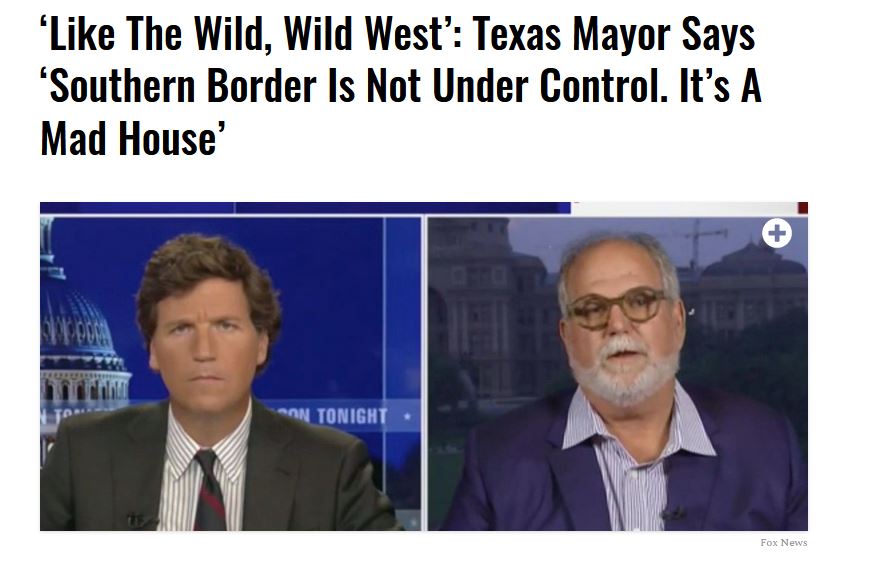Open the article headline 'Like The Wild, Wild West'
This screenshot has width=869, height=580.
(x=400, y=85)
